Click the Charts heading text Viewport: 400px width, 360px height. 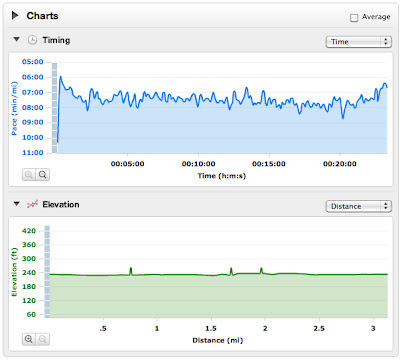pos(42,16)
